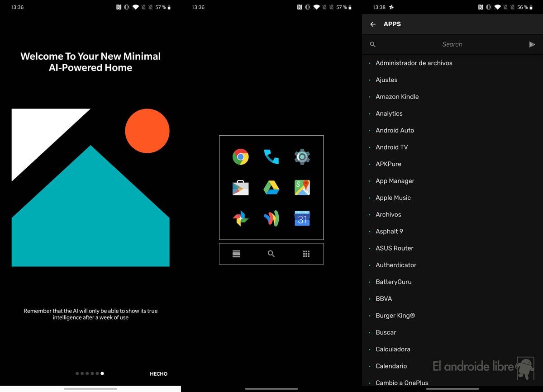This screenshot has width=543, height=392.
Task: Tap the Play Store icon beside Search
Action: tap(532, 44)
